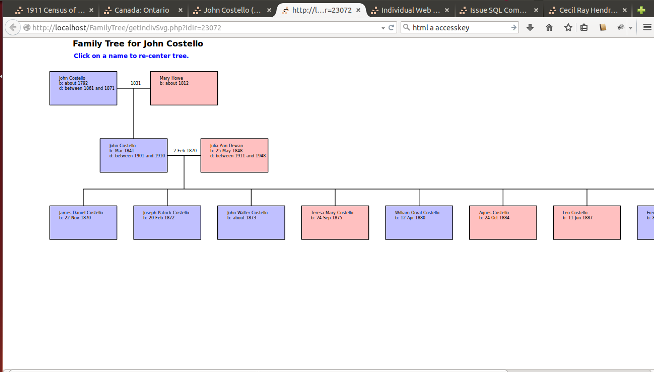
Task: Click the favicon of the Canada: Ontario tab
Action: tap(108, 10)
